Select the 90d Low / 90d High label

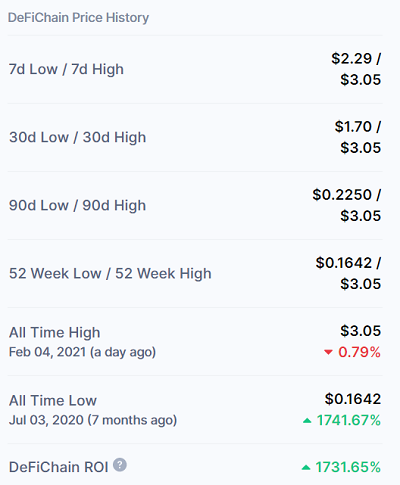tap(77, 205)
